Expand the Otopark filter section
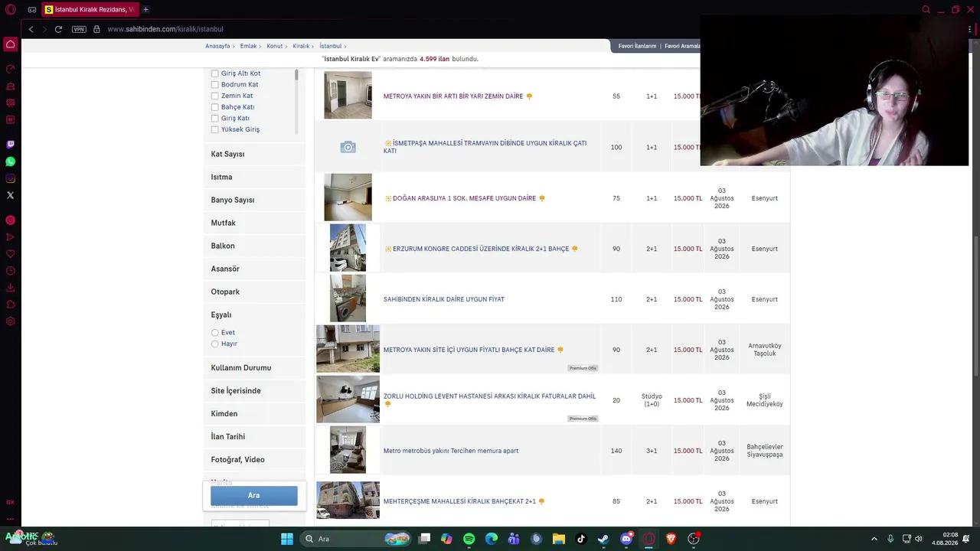Screen dimensions: 980x551 pyautogui.click(x=254, y=292)
